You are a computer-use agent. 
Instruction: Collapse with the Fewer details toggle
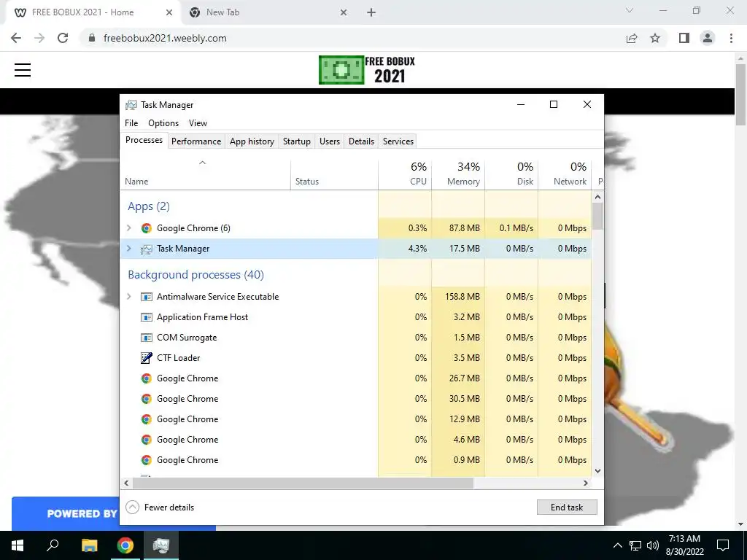click(x=160, y=507)
